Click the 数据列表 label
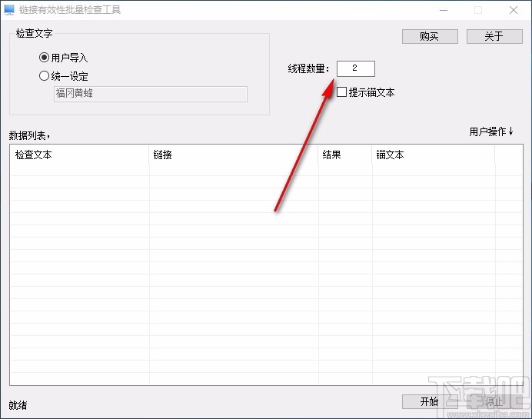This screenshot has height=419, width=532. pos(29,135)
